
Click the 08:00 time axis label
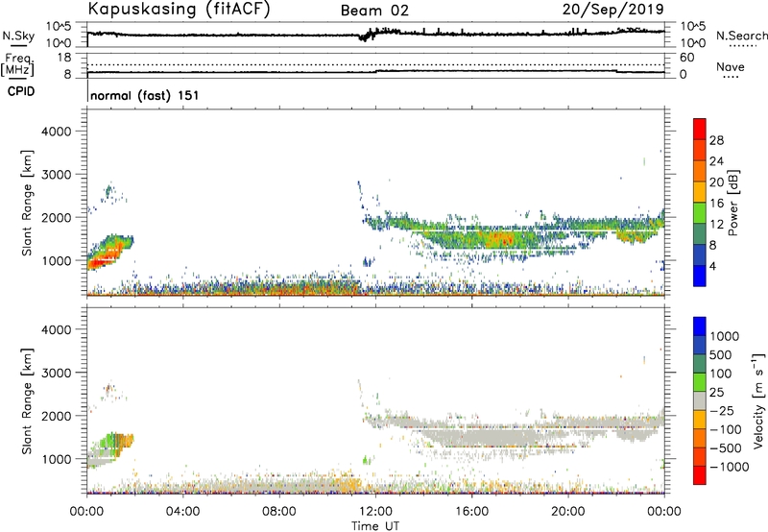(x=279, y=512)
